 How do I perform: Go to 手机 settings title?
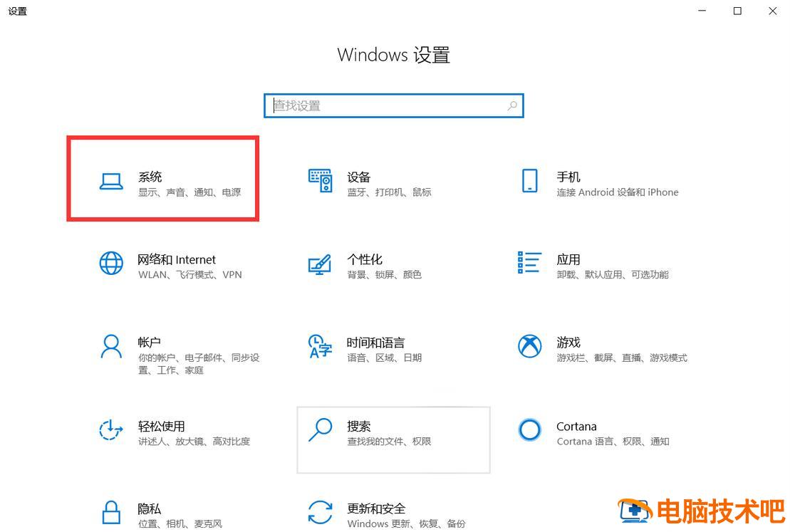point(568,177)
